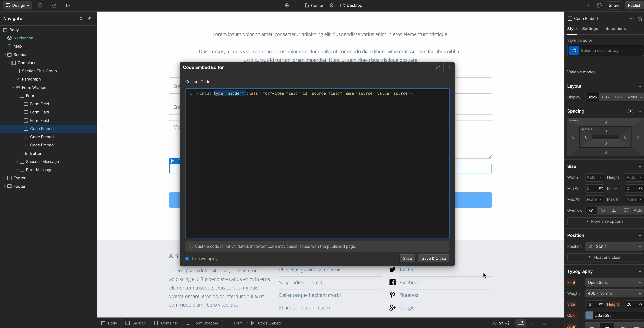Set display to Flex
The height and width of the screenshot is (328, 644).
pyautogui.click(x=605, y=97)
